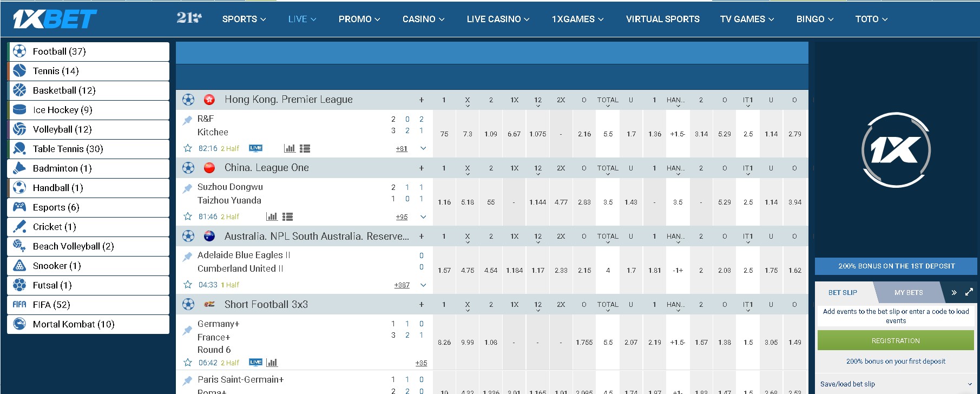This screenshot has width=980, height=394.
Task: Go to VIRTUAL SPORTS
Action: 662,19
